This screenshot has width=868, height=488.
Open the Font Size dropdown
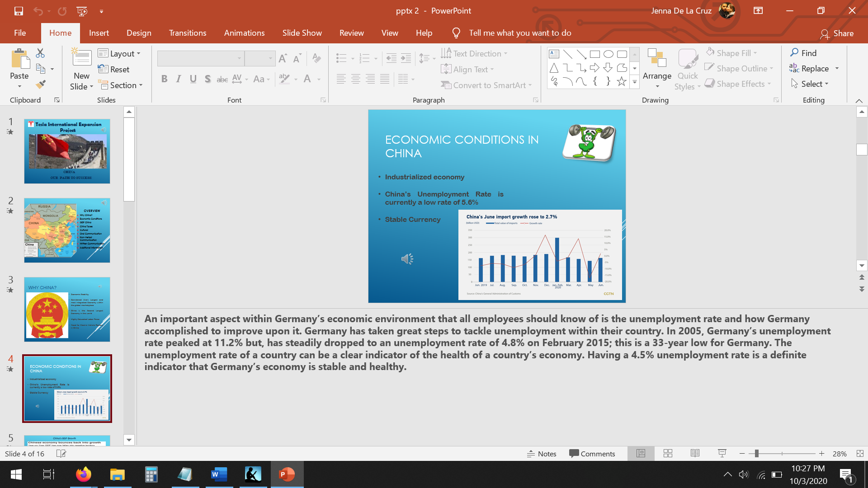(270, 58)
